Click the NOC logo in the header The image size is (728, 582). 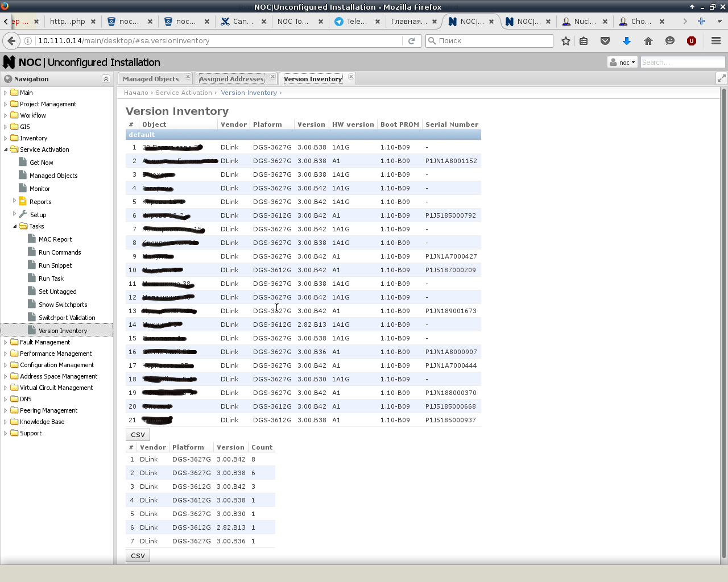9,62
